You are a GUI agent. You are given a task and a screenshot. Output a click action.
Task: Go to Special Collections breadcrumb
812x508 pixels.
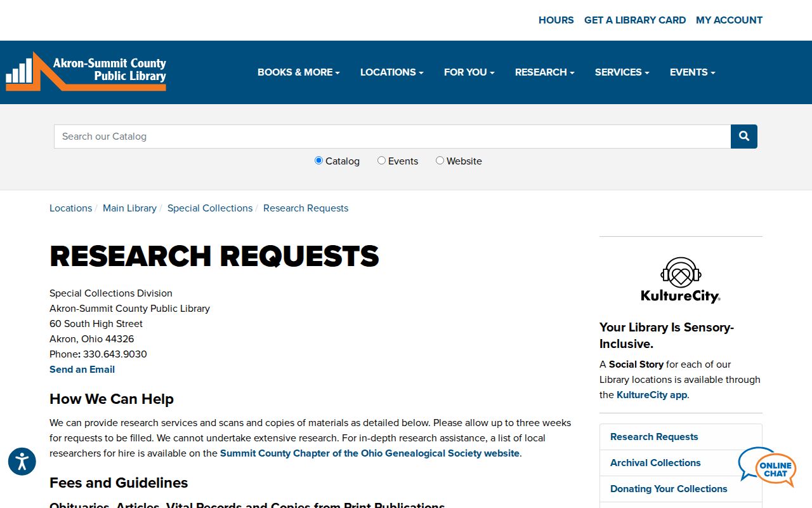pos(210,208)
